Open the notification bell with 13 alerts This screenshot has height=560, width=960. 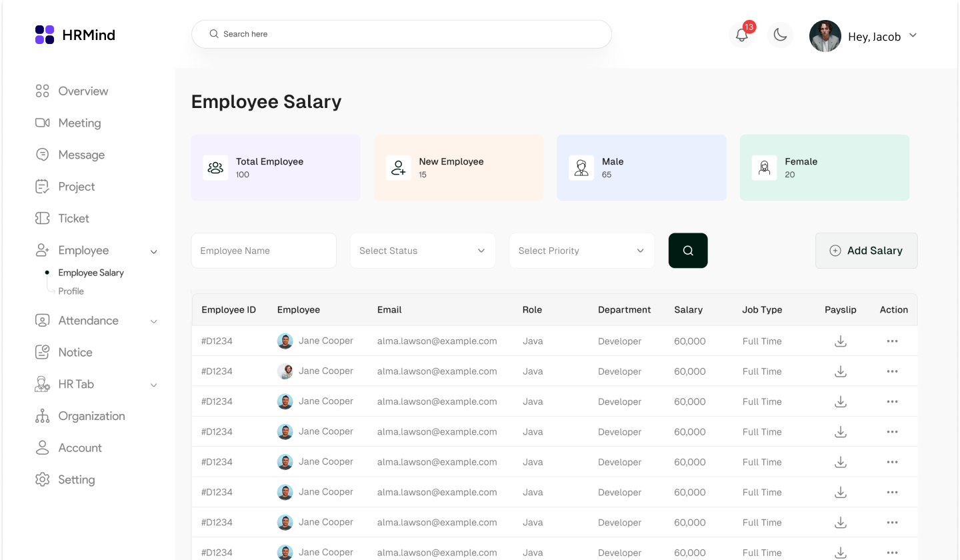[x=742, y=35]
